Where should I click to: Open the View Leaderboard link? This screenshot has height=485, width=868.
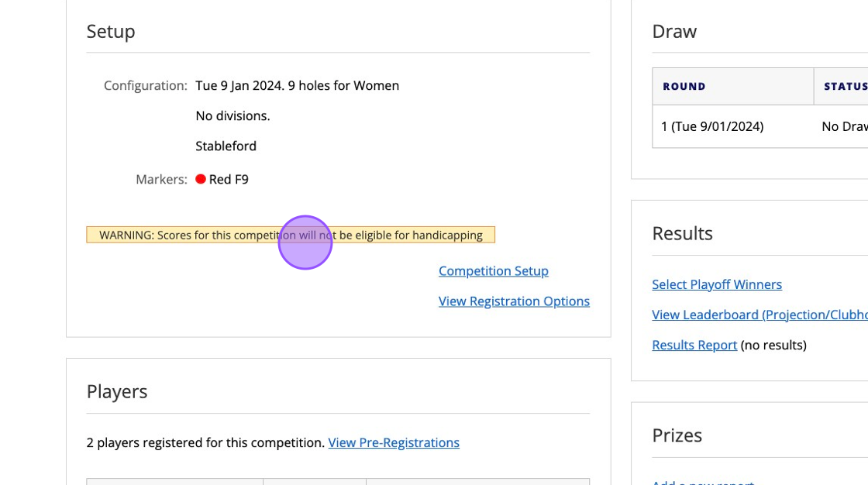tap(759, 315)
